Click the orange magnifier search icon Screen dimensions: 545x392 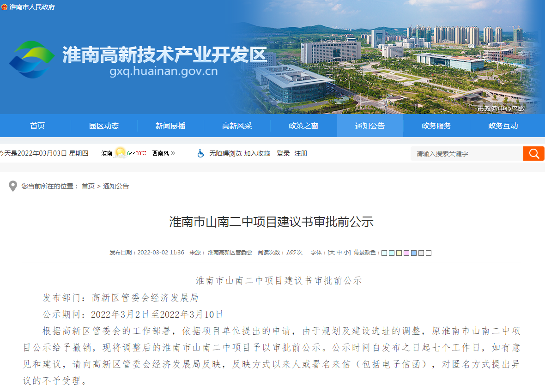point(534,153)
